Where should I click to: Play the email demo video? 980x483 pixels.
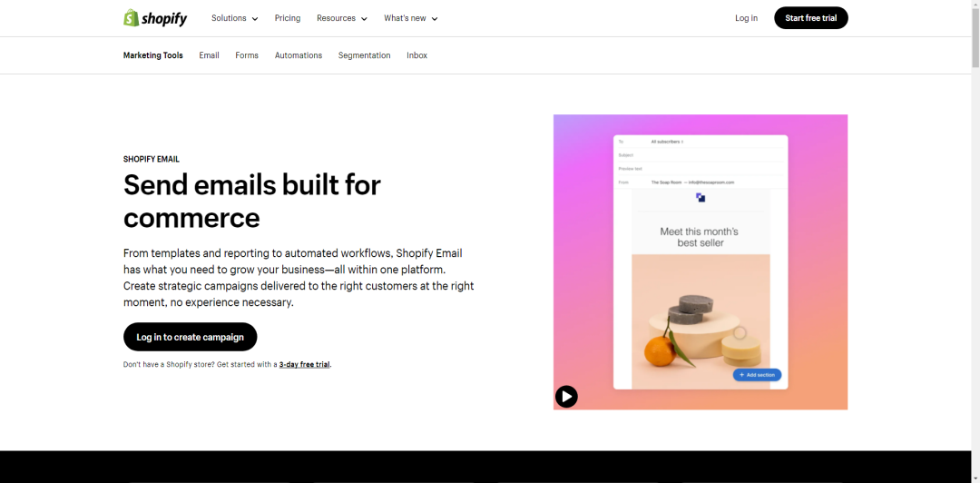[x=566, y=396]
